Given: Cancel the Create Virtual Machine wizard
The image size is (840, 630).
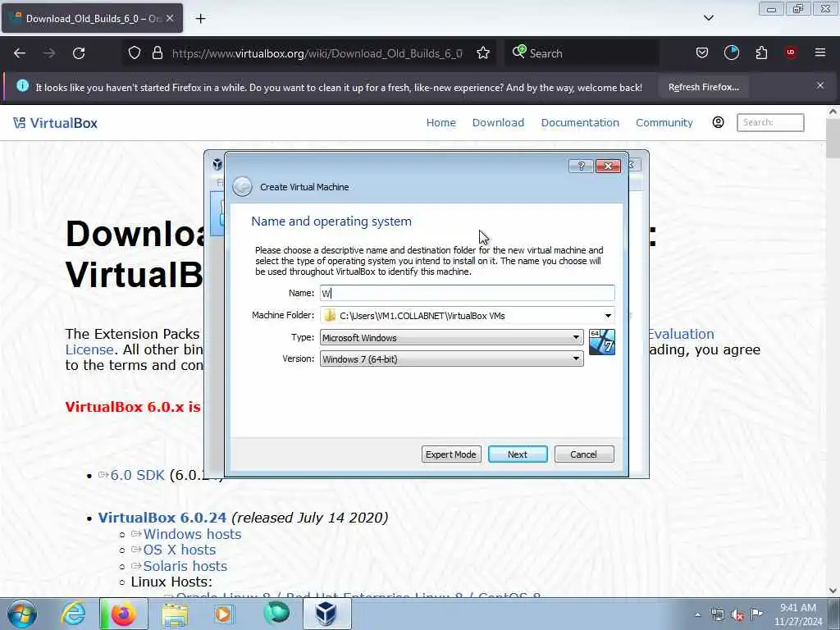Looking at the screenshot, I should [584, 454].
